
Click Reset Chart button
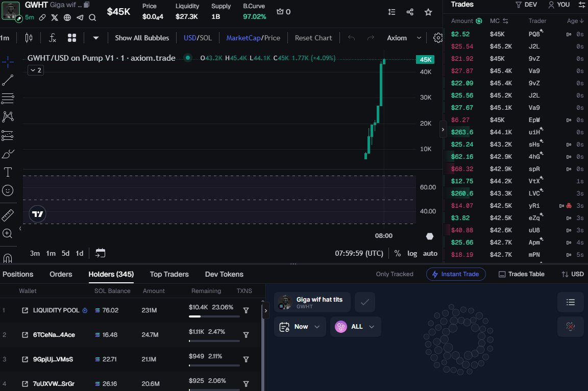(x=313, y=38)
